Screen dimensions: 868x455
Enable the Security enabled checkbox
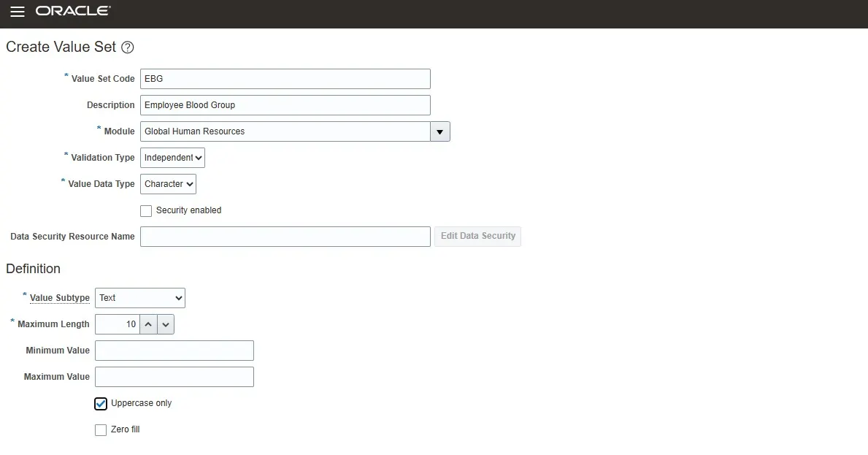point(146,211)
